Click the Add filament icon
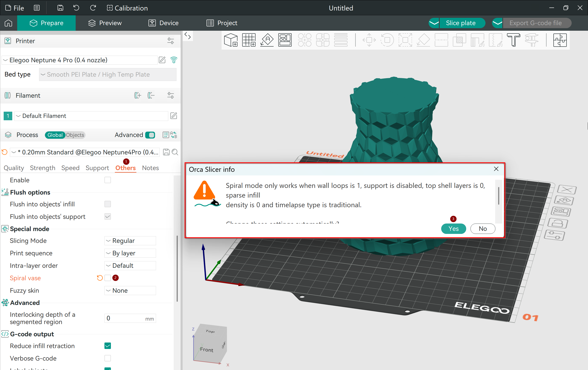588x370 pixels. (x=138, y=95)
